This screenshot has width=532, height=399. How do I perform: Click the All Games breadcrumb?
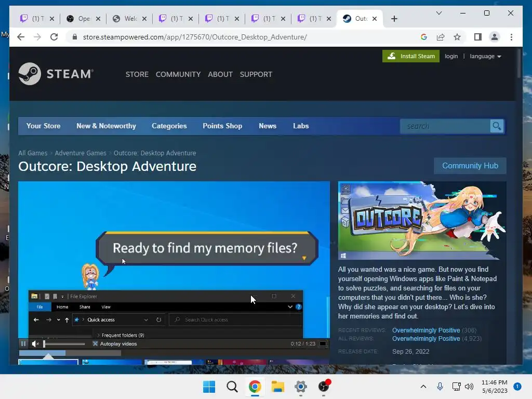point(33,153)
